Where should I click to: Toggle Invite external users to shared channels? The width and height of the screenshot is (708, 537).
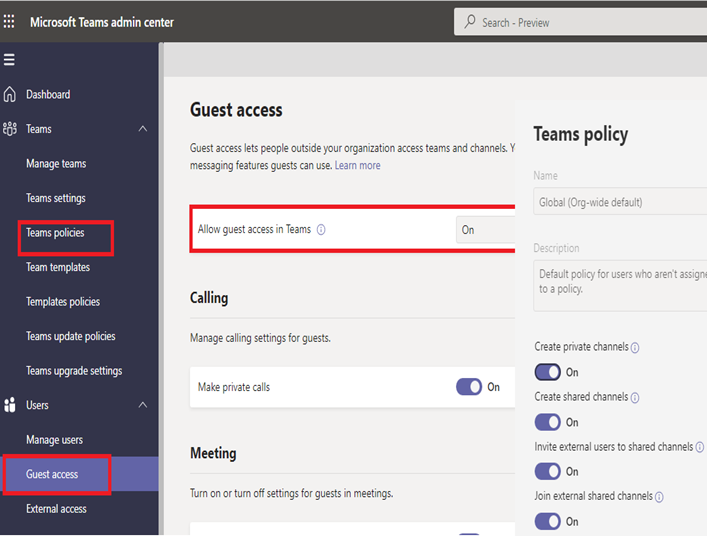548,472
